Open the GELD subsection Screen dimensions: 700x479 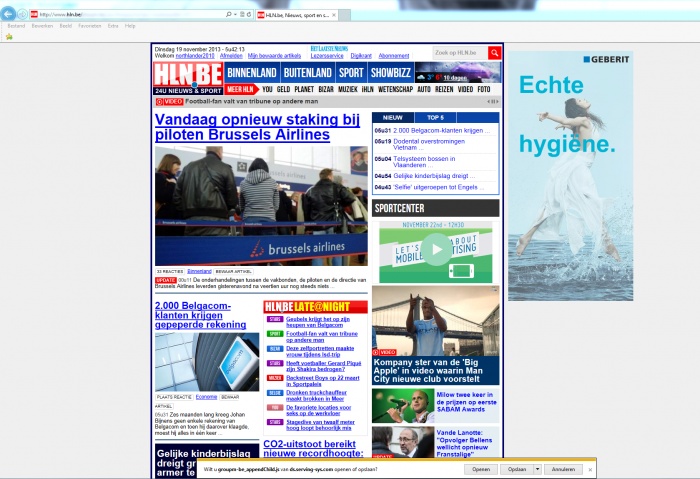(x=283, y=89)
